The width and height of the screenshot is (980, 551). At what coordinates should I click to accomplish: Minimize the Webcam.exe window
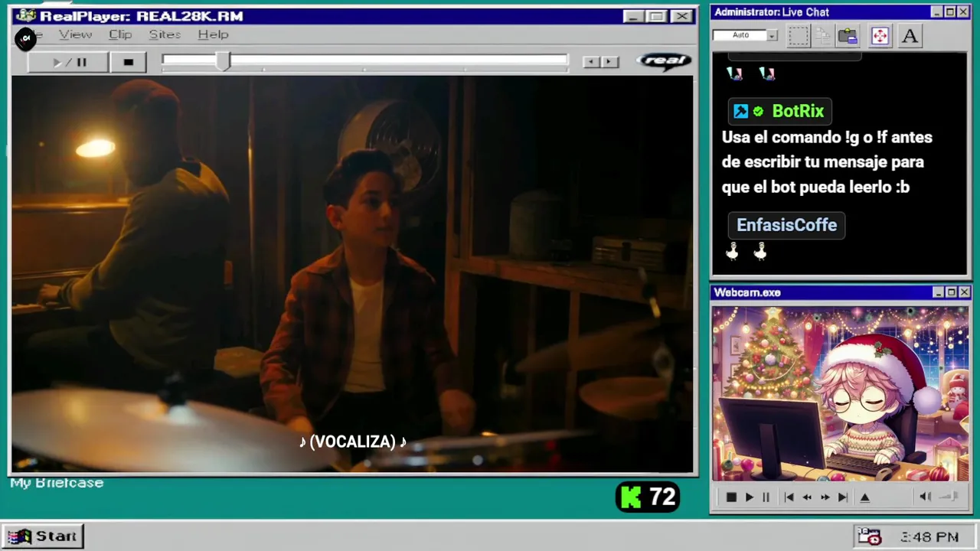pos(937,292)
